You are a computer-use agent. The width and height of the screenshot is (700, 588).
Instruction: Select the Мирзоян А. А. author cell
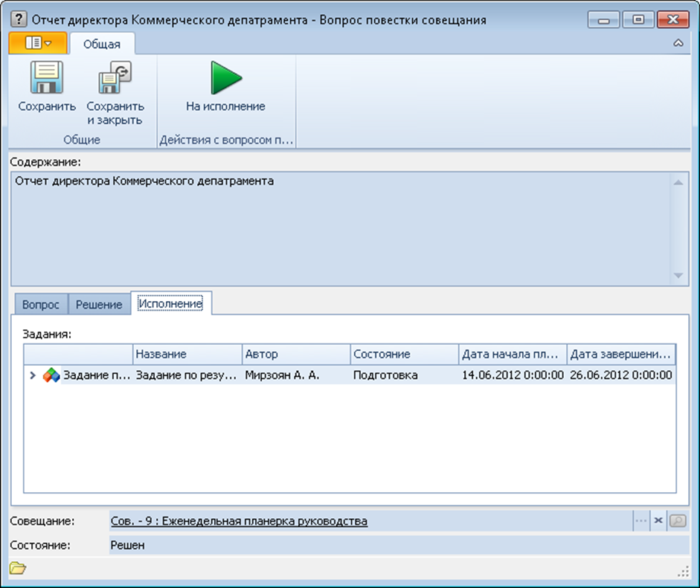point(296,375)
